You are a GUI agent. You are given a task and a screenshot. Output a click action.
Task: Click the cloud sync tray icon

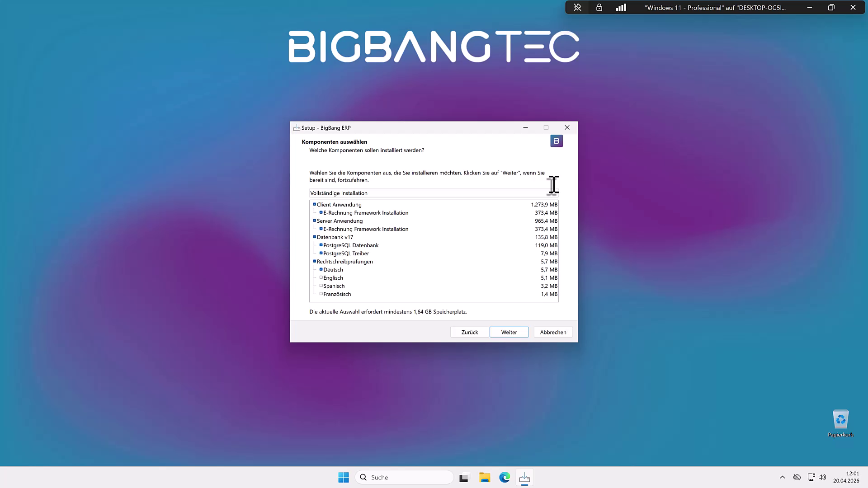797,477
